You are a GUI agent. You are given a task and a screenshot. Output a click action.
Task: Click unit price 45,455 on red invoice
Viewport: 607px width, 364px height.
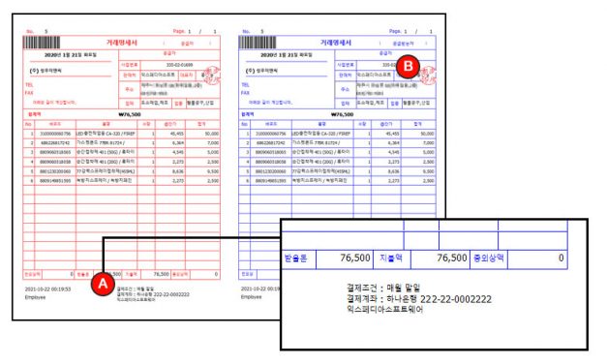pyautogui.click(x=176, y=134)
